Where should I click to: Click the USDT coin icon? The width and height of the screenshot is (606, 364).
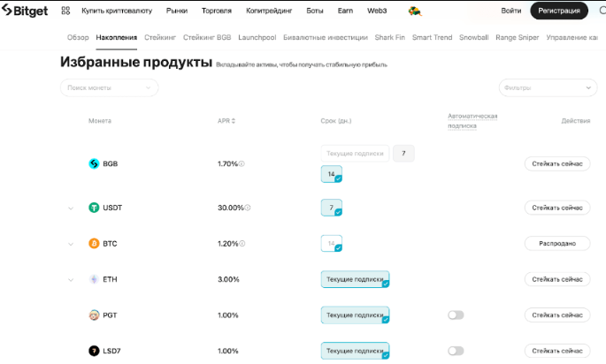94,208
